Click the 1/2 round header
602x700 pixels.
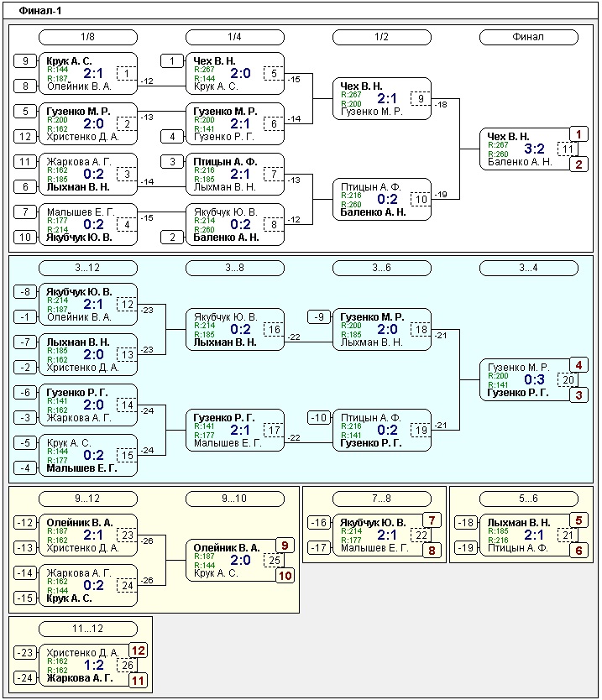click(382, 37)
